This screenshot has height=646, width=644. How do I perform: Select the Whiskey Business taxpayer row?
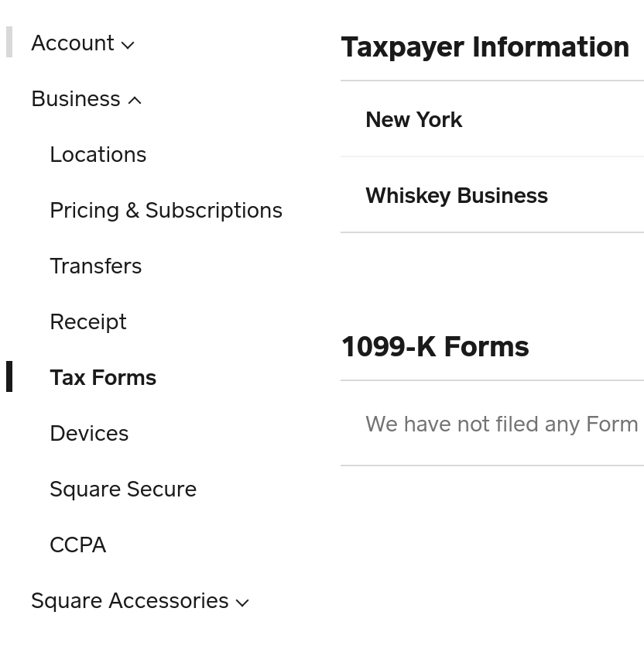[x=457, y=196]
